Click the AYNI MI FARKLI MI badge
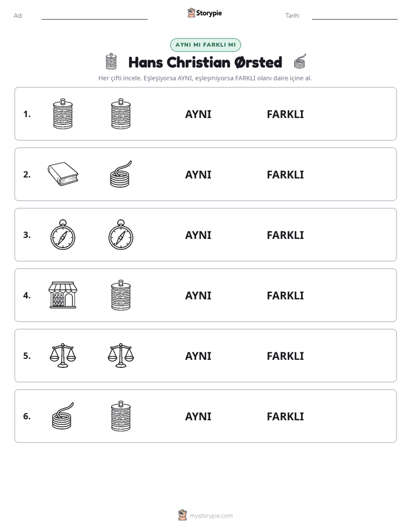 click(x=205, y=45)
